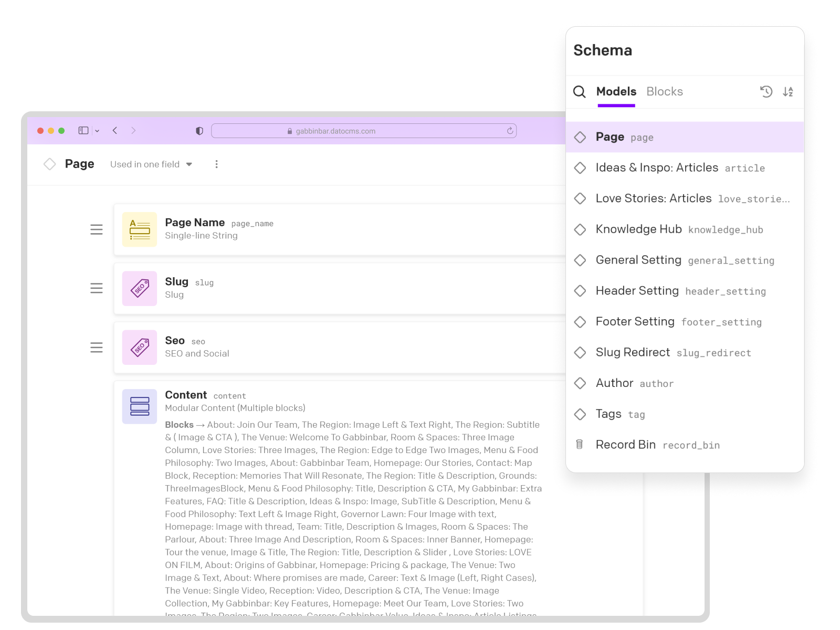Click the browser address bar gabbinbar.datocms.com
The image size is (840, 630).
click(364, 131)
